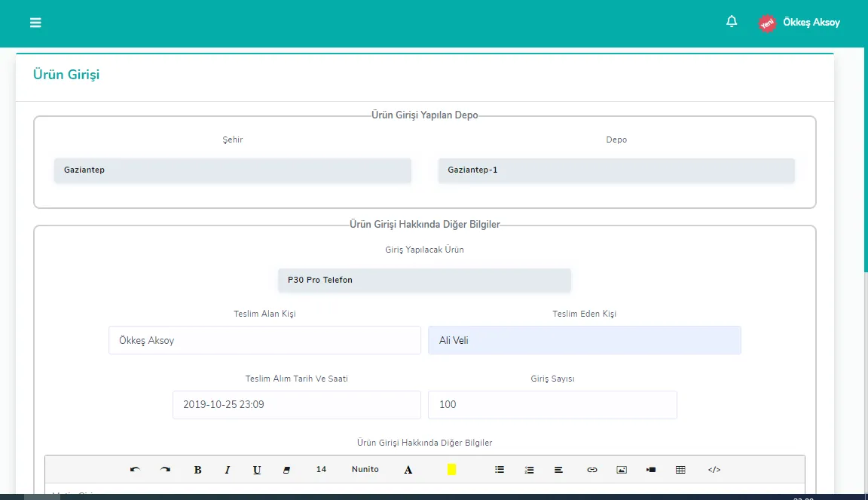The width and height of the screenshot is (868, 500).
Task: Insert a hyperlink
Action: click(x=591, y=470)
